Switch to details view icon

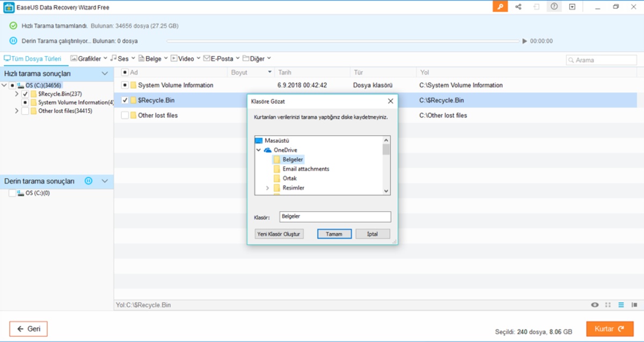(634, 305)
